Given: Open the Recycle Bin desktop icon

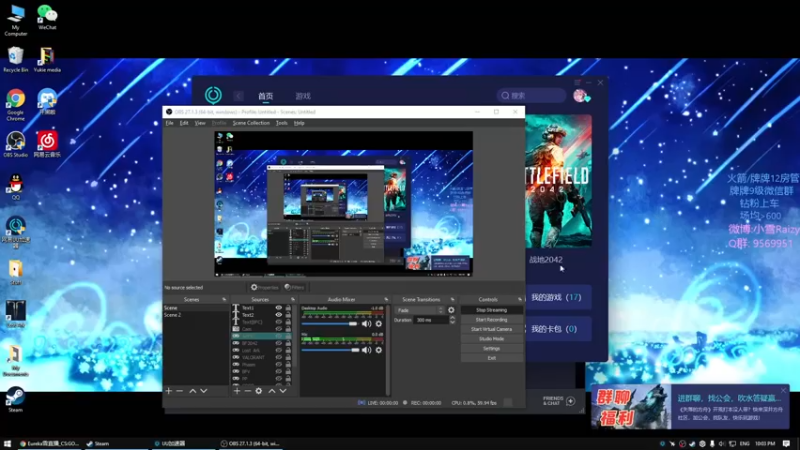Looking at the screenshot, I should click(15, 59).
